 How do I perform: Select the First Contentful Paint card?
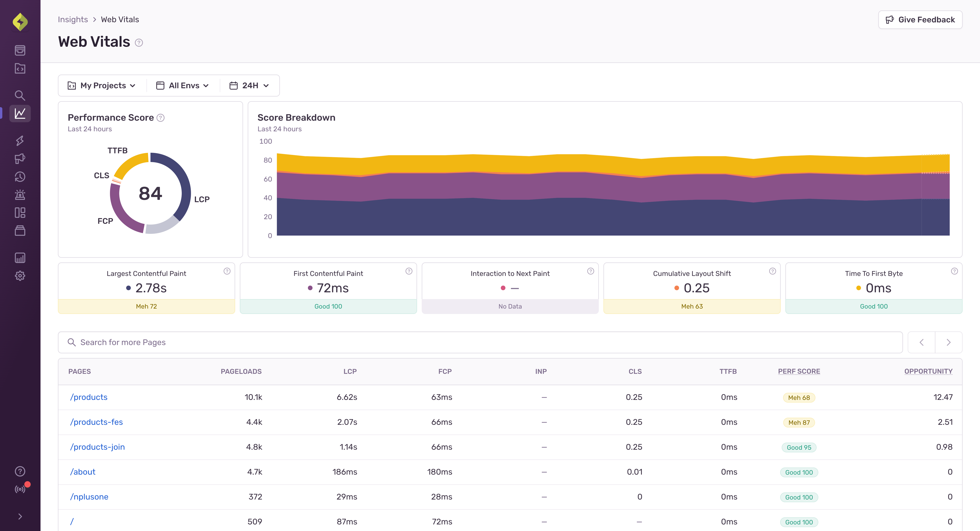(328, 288)
